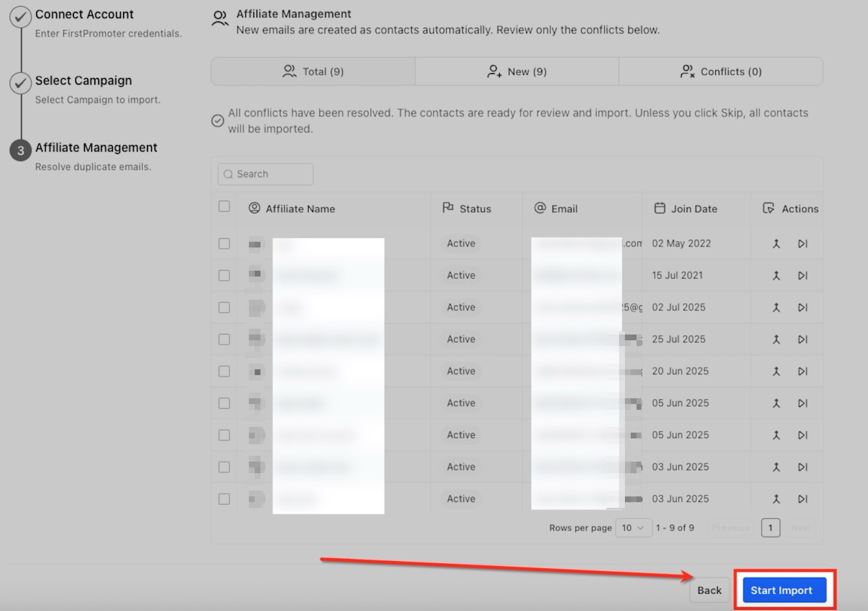
Task: Click skip icon for 15 Jul 2021 row
Action: tap(802, 276)
